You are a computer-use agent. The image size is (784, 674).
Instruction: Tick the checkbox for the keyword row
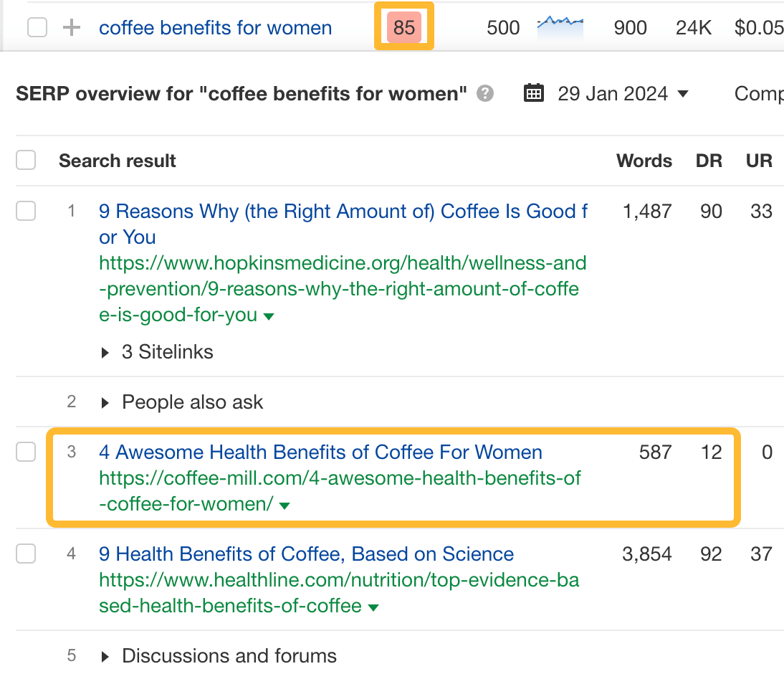tap(37, 27)
